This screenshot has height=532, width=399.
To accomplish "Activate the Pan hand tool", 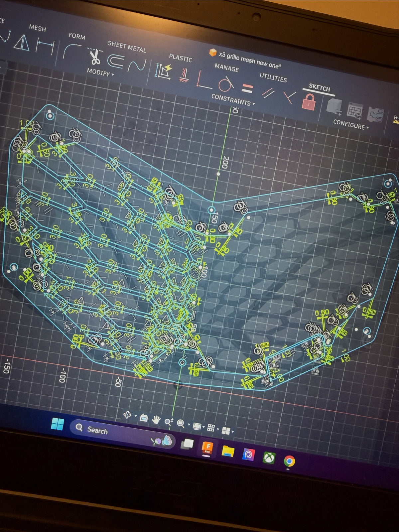I will pyautogui.click(x=156, y=420).
